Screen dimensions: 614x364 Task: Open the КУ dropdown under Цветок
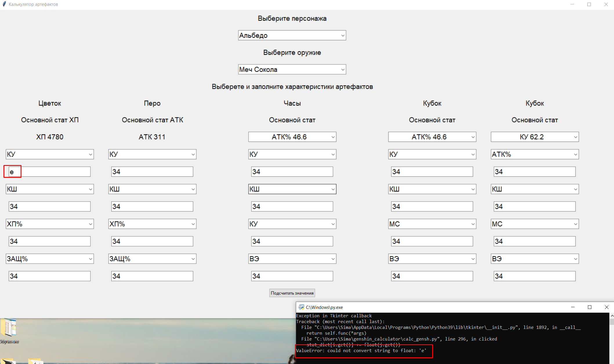click(49, 154)
